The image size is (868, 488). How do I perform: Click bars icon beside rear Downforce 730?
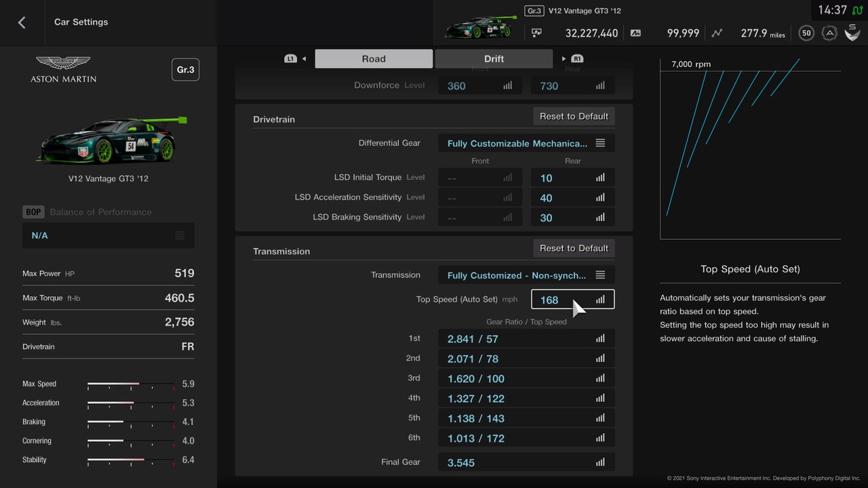pyautogui.click(x=600, y=86)
